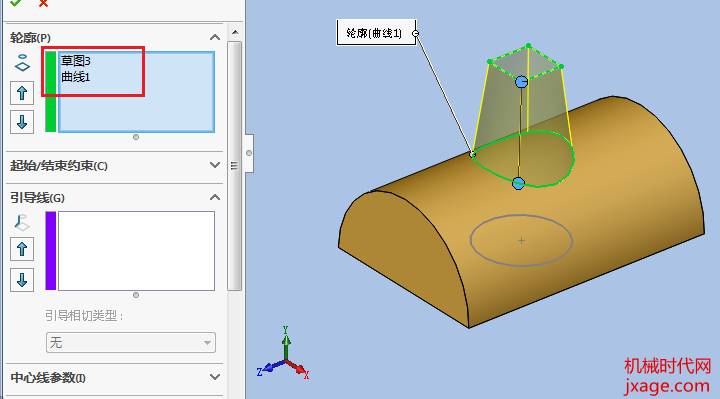Image resolution: width=720 pixels, height=399 pixels.
Task: Select 草图3 in the profiles list
Action: (76, 61)
